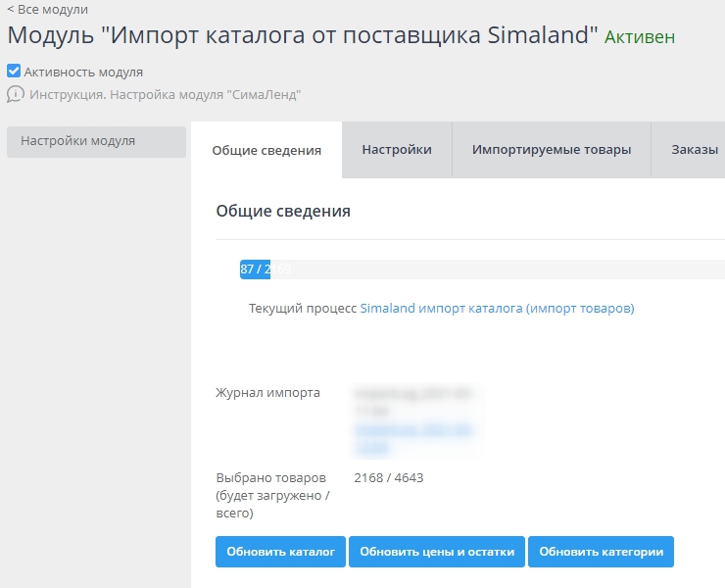Viewport: 725px width, 588px height.
Task: Click the 2168 / 4643 selected products count
Action: tap(388, 478)
